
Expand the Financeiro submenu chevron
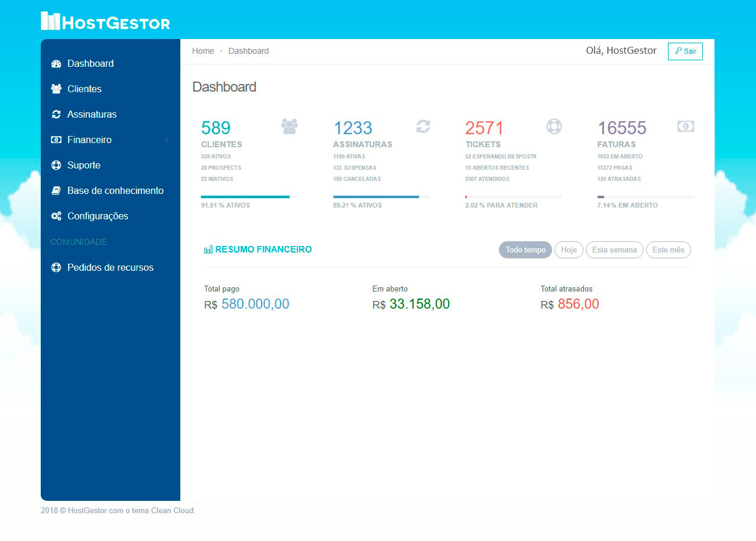(167, 140)
